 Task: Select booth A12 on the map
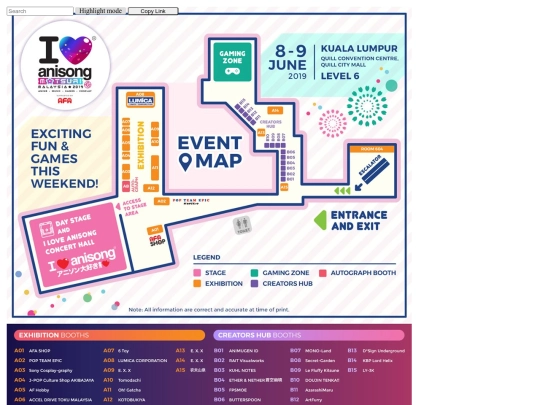151,188
